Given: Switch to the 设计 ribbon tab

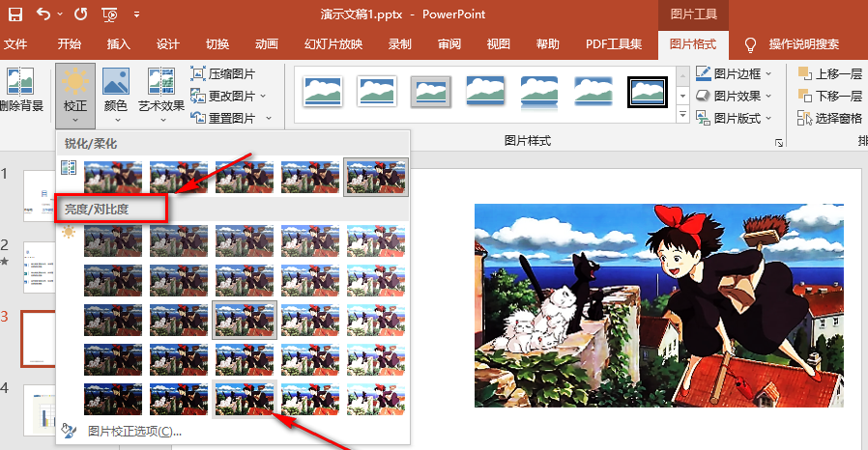Looking at the screenshot, I should click(168, 44).
